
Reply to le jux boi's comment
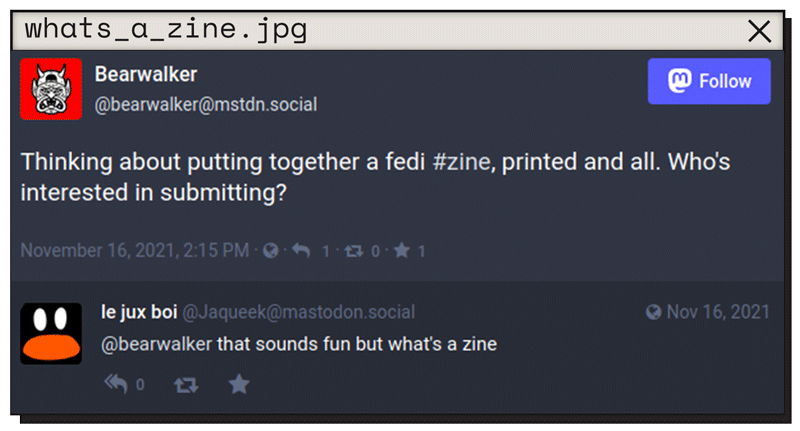(116, 384)
